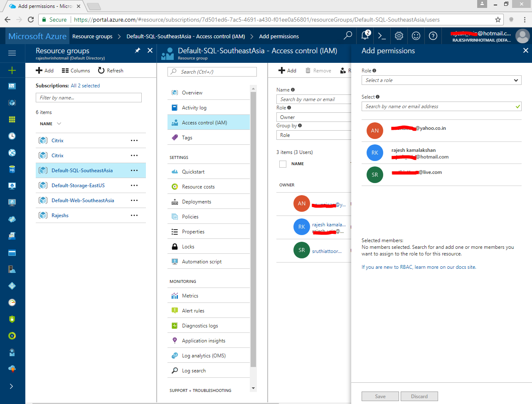Image resolution: width=532 pixels, height=404 pixels.
Task: Select subscriptions filter showing All 2 selected
Action: tap(85, 85)
